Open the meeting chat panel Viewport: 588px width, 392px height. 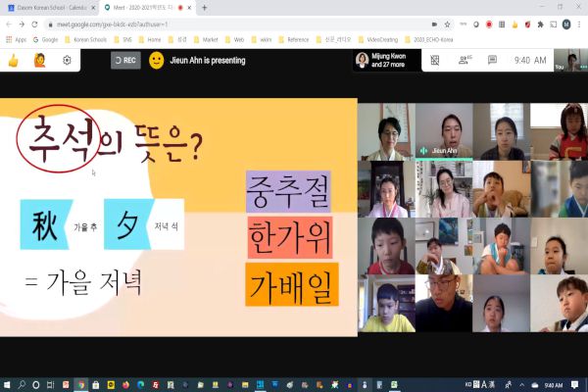pos(492,61)
